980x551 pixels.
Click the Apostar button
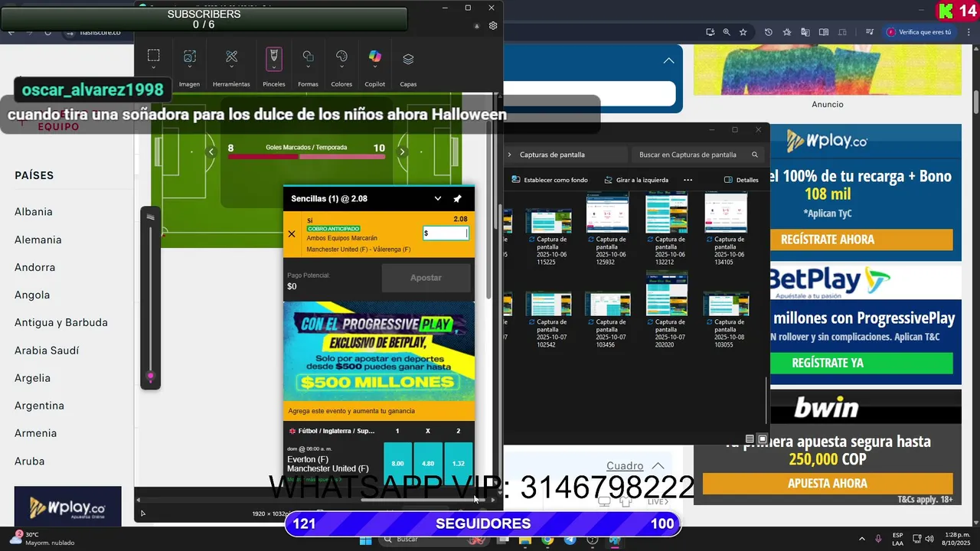(x=426, y=278)
